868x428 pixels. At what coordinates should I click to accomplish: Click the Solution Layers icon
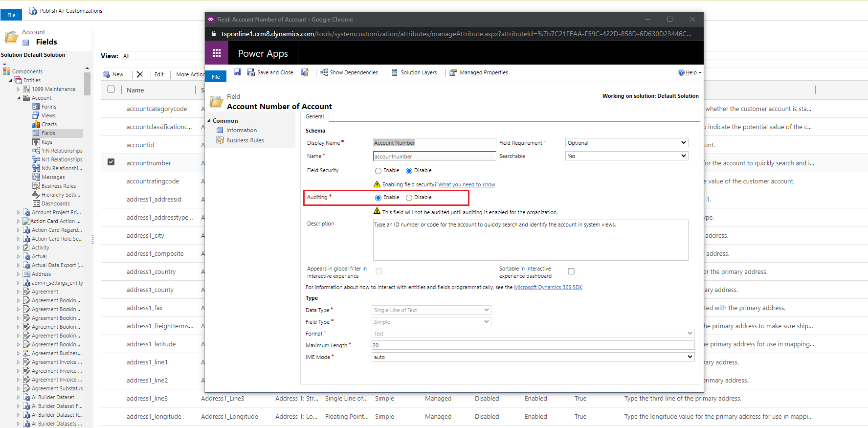pyautogui.click(x=395, y=72)
